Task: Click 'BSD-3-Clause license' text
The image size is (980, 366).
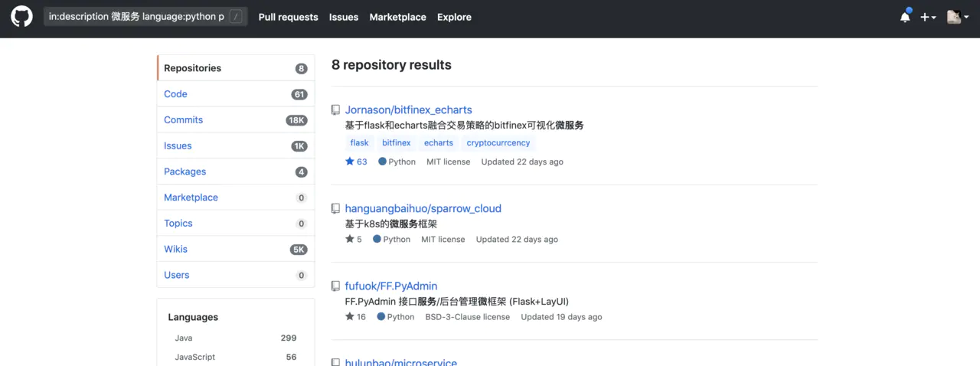Action: pos(468,317)
